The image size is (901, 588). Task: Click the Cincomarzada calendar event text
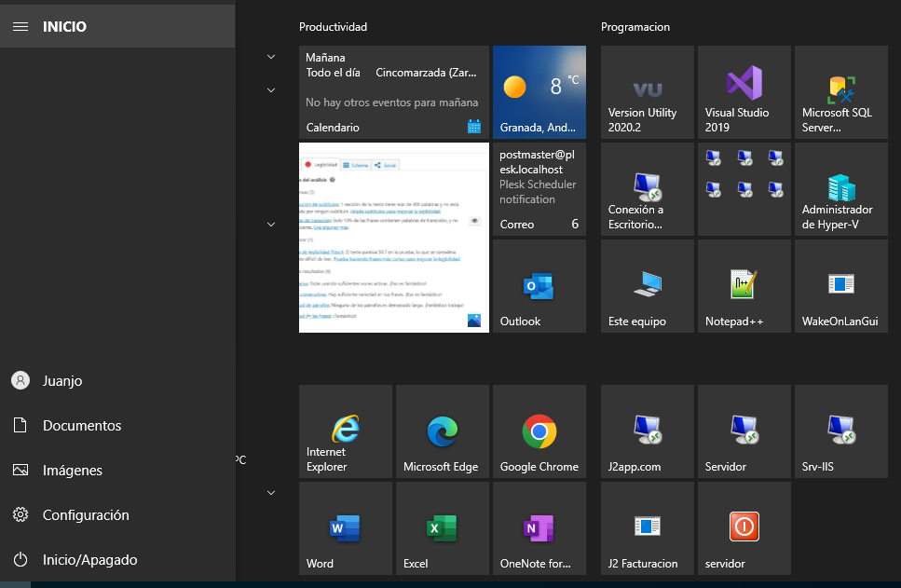(426, 73)
